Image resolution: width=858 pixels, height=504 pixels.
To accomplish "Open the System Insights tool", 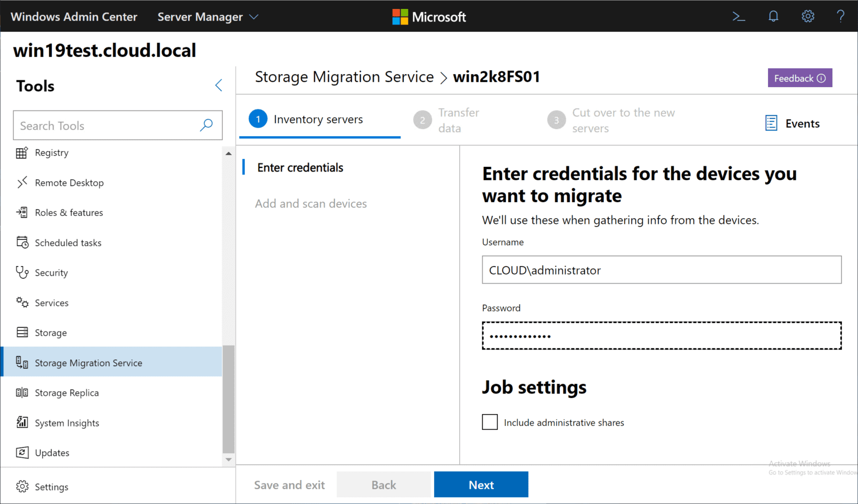I will (67, 423).
